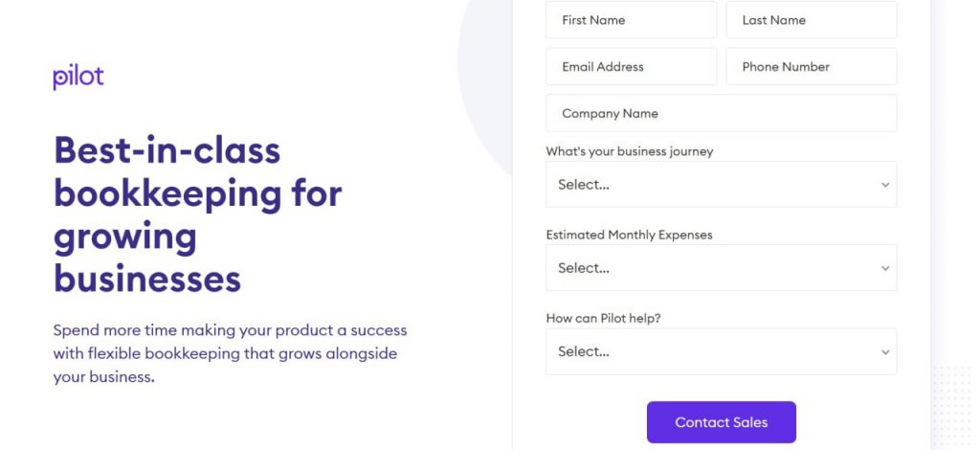Click the "What's your business journey" label
The image size is (980, 450).
point(629,151)
